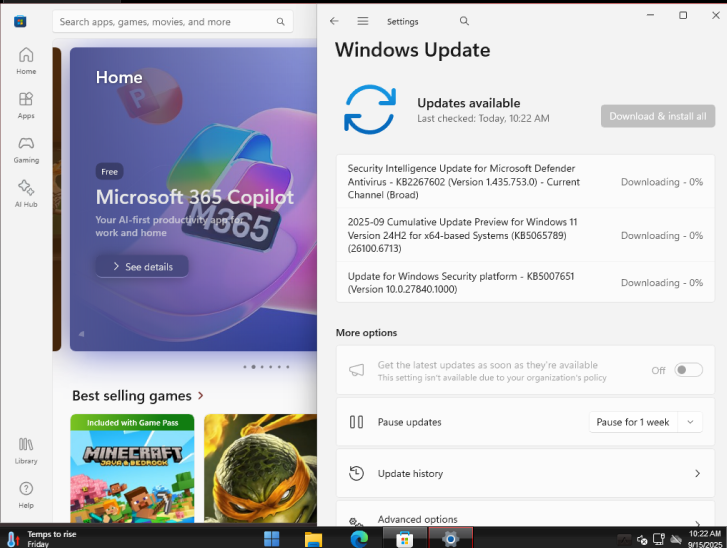Open Library in Microsoft Store sidebar
Screen dimensions: 727x548
pyautogui.click(x=26, y=451)
